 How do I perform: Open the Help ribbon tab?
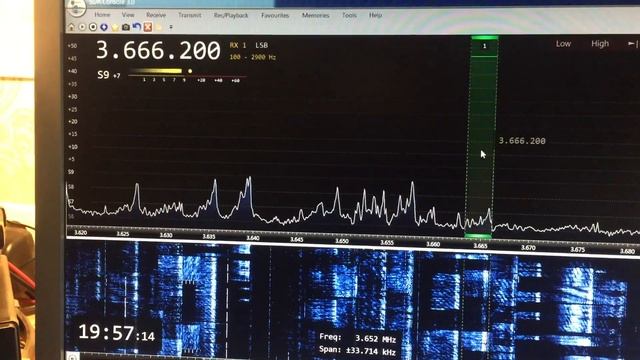(375, 15)
